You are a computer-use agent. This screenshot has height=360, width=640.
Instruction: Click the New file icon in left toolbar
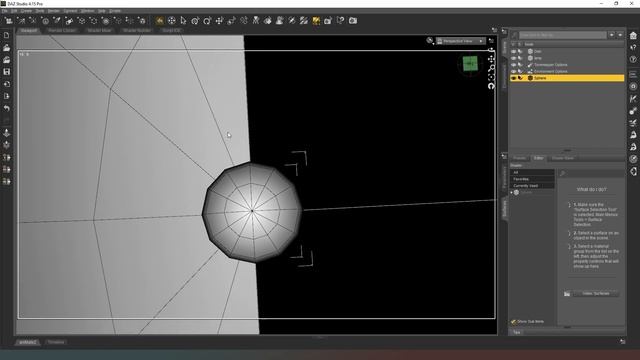point(7,36)
